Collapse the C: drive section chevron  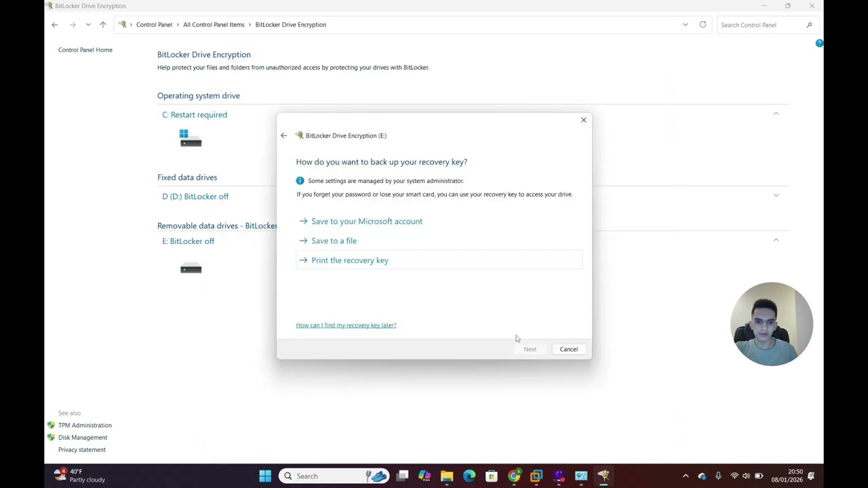point(776,114)
